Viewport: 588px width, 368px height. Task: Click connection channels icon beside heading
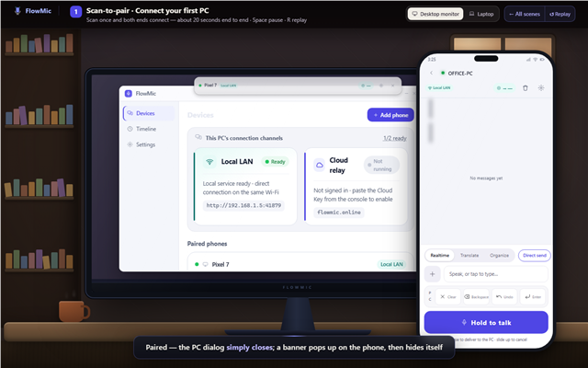(x=198, y=137)
